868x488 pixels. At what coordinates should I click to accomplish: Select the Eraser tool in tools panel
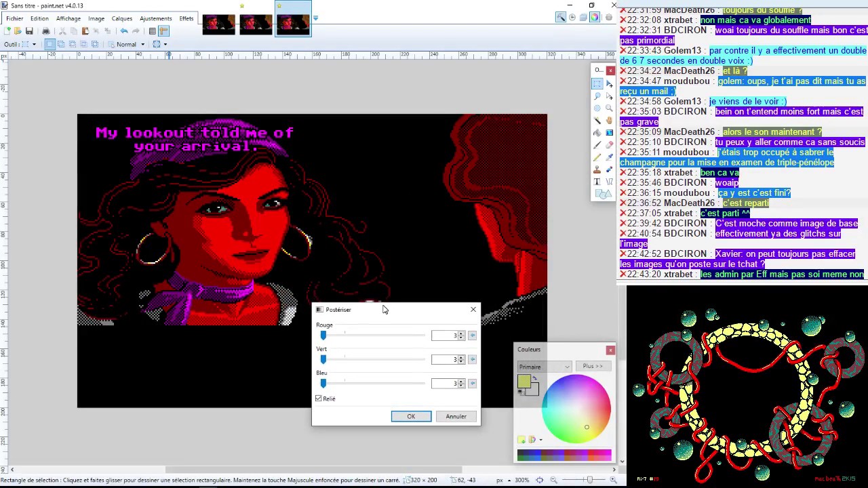(609, 144)
